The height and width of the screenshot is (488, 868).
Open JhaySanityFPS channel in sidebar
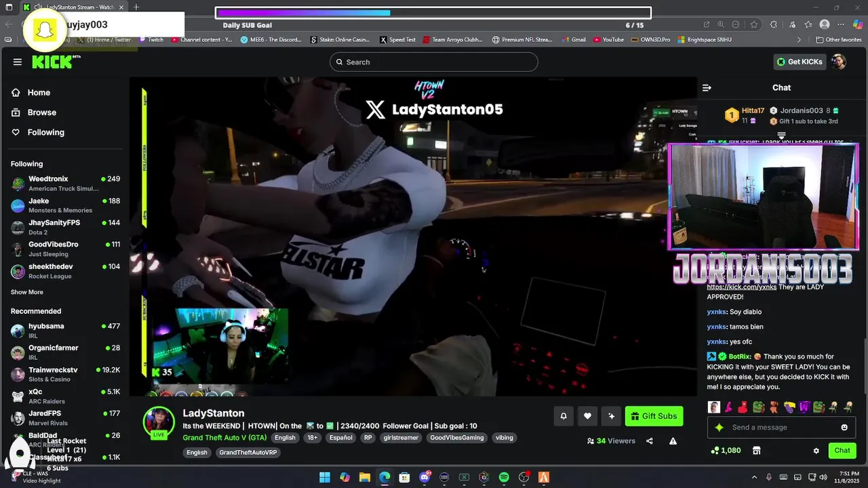click(65, 227)
